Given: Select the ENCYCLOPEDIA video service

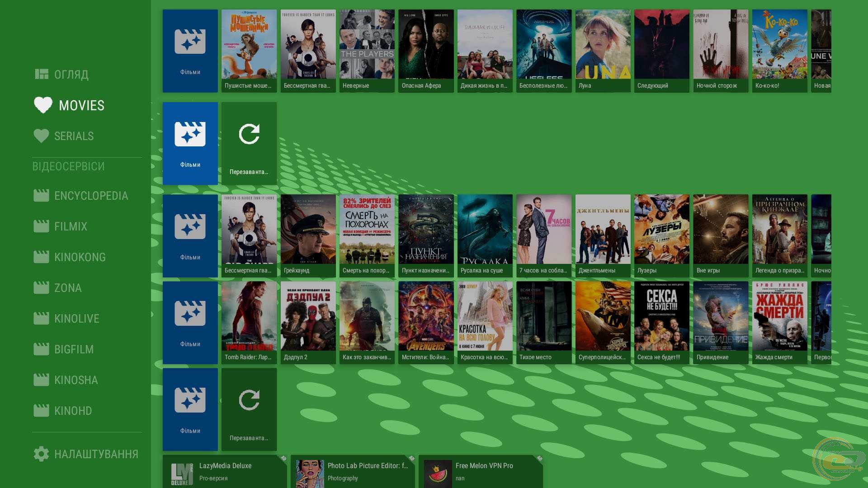Looking at the screenshot, I should [x=90, y=196].
